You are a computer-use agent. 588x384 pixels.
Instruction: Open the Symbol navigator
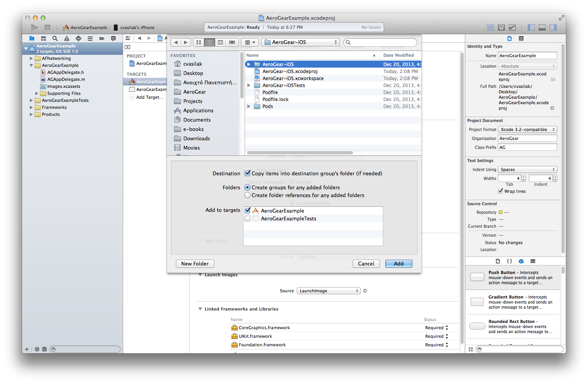click(43, 38)
